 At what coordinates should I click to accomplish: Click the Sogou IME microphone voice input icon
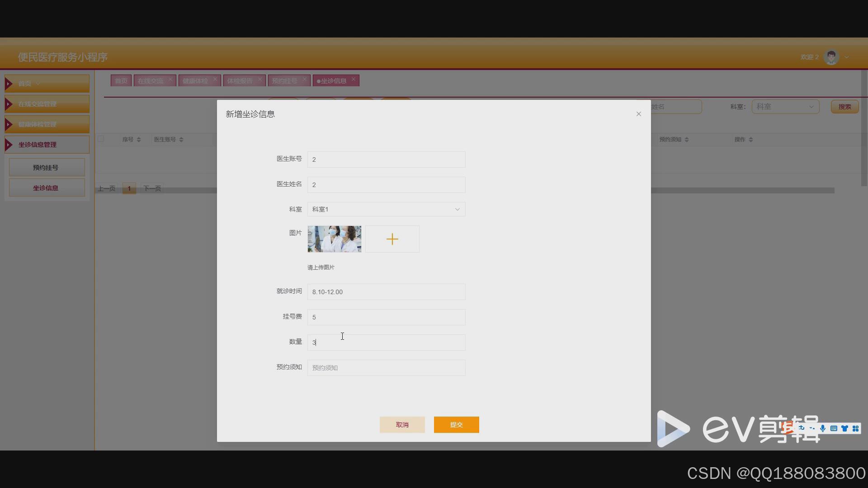tap(823, 428)
